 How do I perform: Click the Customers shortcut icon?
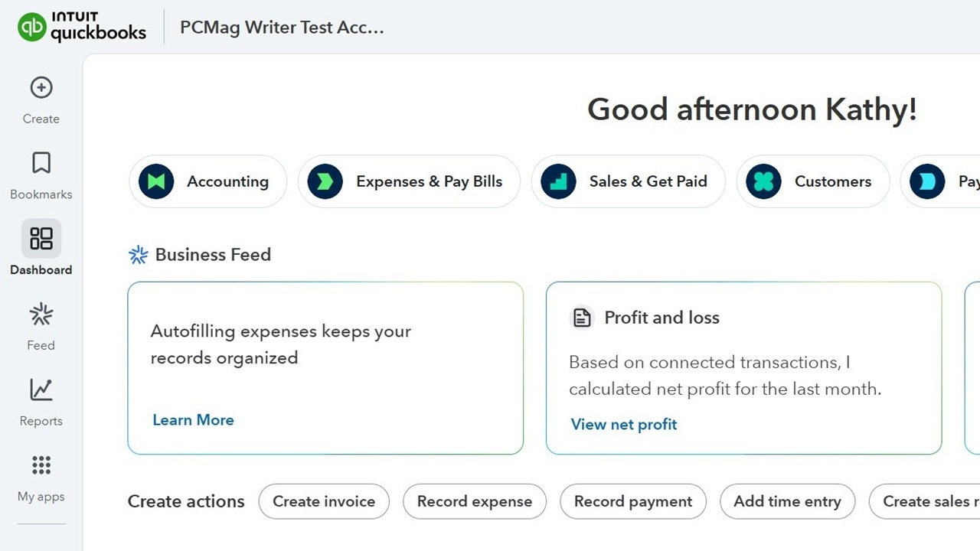[x=763, y=181]
